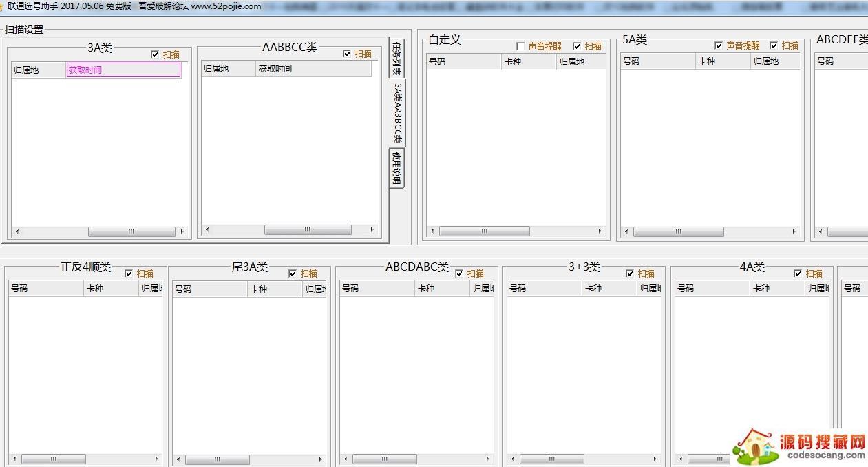Toggle the 3+3类 扫描 checkbox
This screenshot has width=868, height=467.
630,273
